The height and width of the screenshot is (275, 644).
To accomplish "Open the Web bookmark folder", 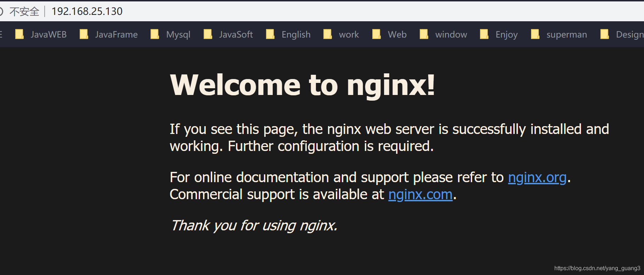I will [x=389, y=34].
